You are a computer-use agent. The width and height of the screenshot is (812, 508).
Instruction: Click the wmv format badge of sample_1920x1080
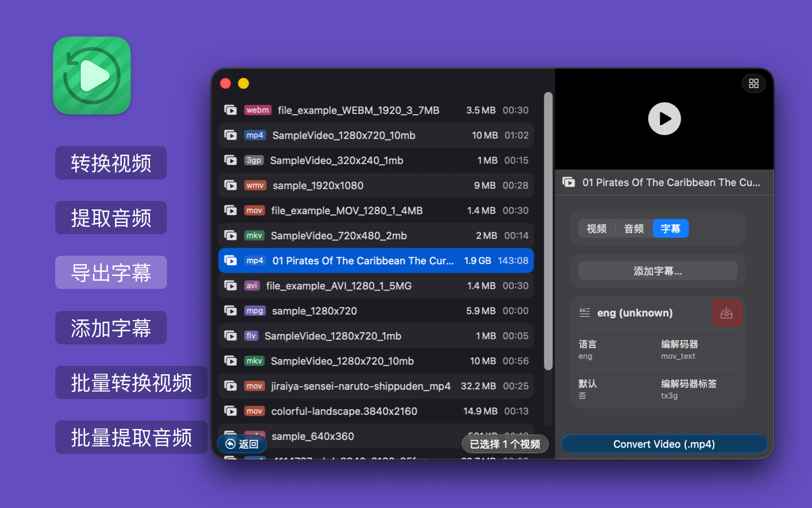pos(255,186)
